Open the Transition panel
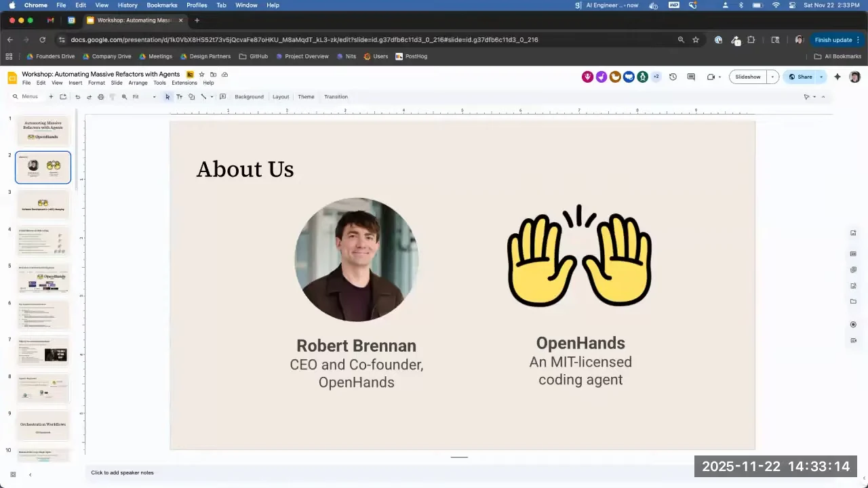Screen dimensions: 868x488 point(336,97)
